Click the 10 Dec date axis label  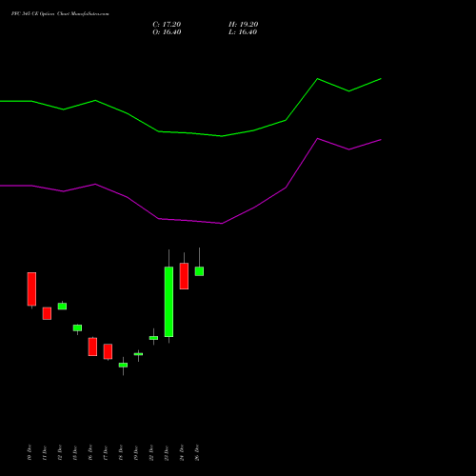pyautogui.click(x=30, y=452)
